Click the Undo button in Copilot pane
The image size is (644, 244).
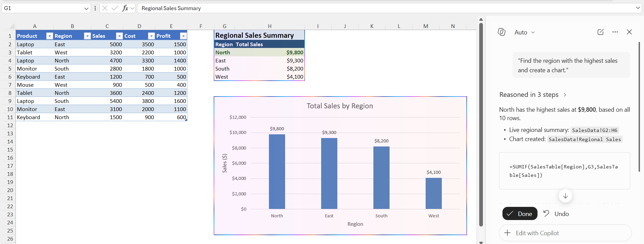pyautogui.click(x=556, y=214)
